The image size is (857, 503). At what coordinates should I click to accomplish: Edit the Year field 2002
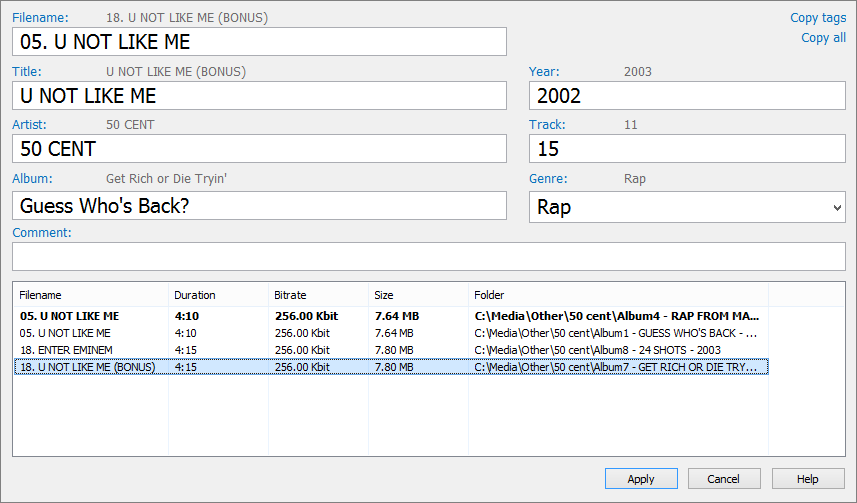pyautogui.click(x=687, y=96)
